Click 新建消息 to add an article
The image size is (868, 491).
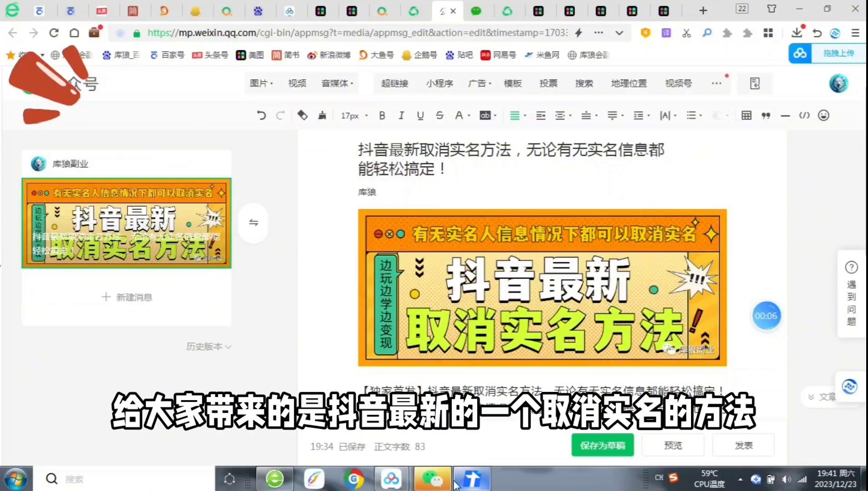pos(126,297)
